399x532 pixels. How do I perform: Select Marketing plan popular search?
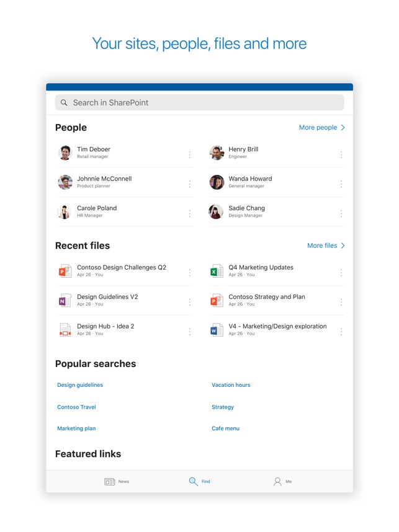tap(76, 428)
